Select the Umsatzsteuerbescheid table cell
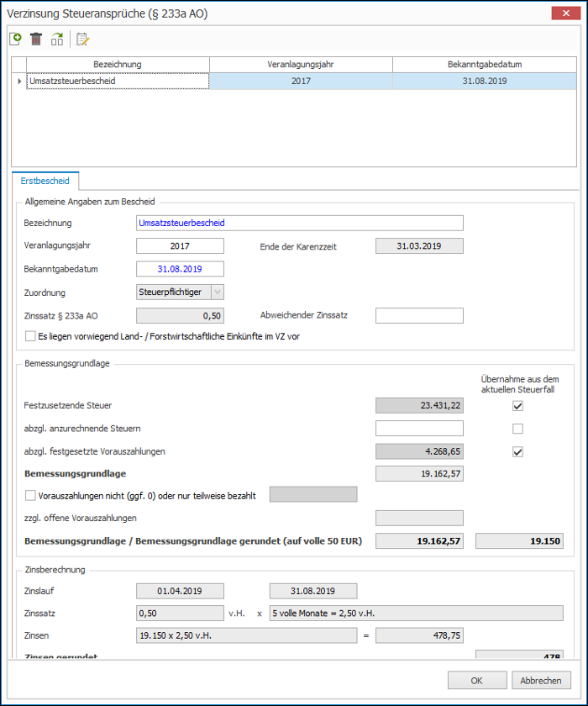Image resolution: width=588 pixels, height=706 pixels. point(118,81)
